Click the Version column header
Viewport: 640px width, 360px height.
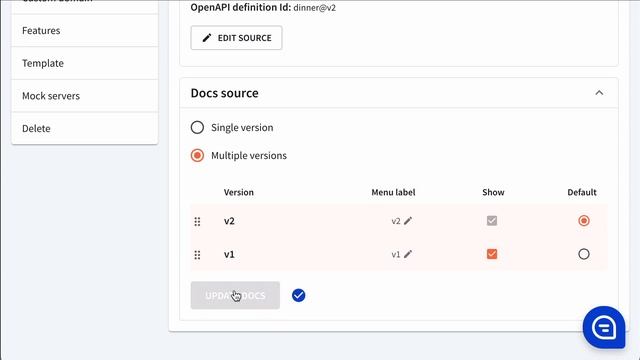(238, 192)
